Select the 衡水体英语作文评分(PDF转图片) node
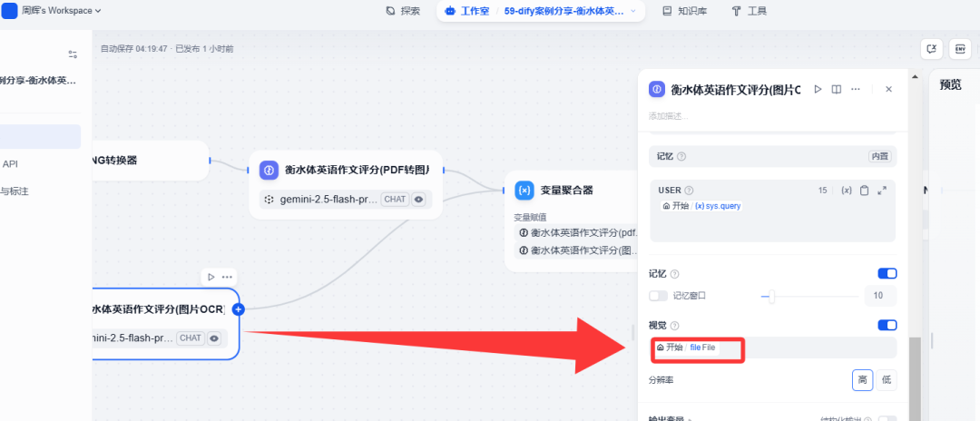The image size is (980, 421). click(346, 184)
